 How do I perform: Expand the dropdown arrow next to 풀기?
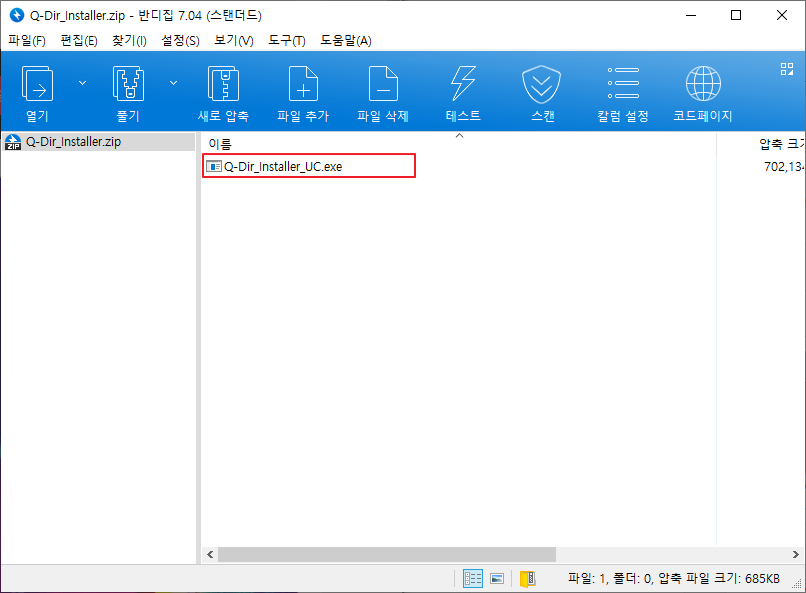click(x=174, y=83)
